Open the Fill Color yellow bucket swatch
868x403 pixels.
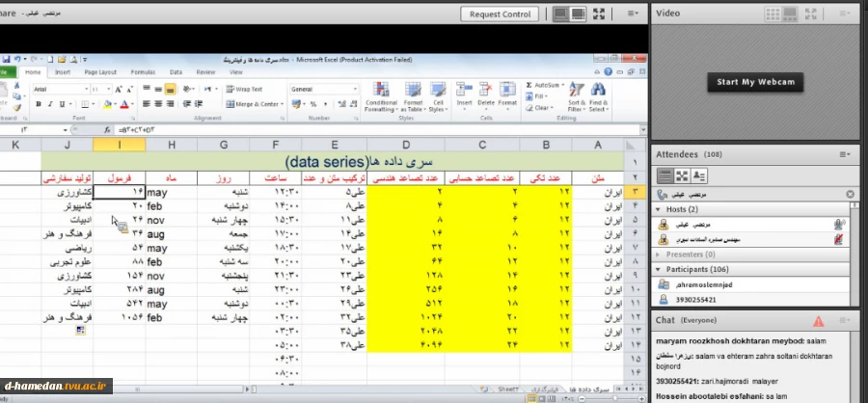pyautogui.click(x=108, y=104)
